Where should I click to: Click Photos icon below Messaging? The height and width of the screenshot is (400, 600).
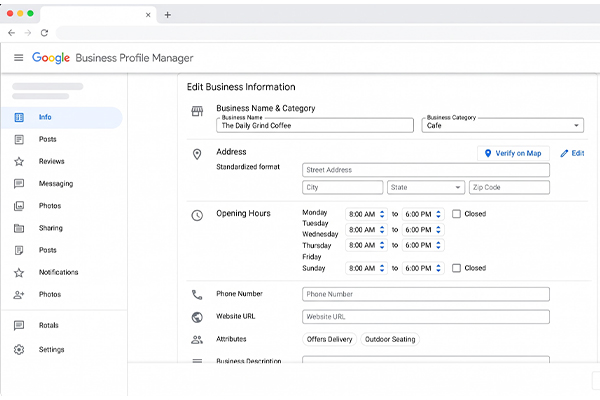click(19, 206)
